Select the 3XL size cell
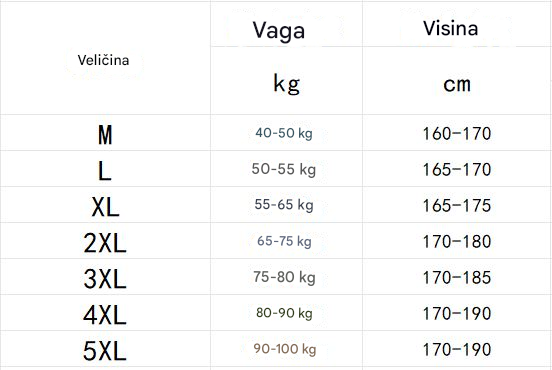Image resolution: width=552 pixels, height=370 pixels. [x=105, y=276]
